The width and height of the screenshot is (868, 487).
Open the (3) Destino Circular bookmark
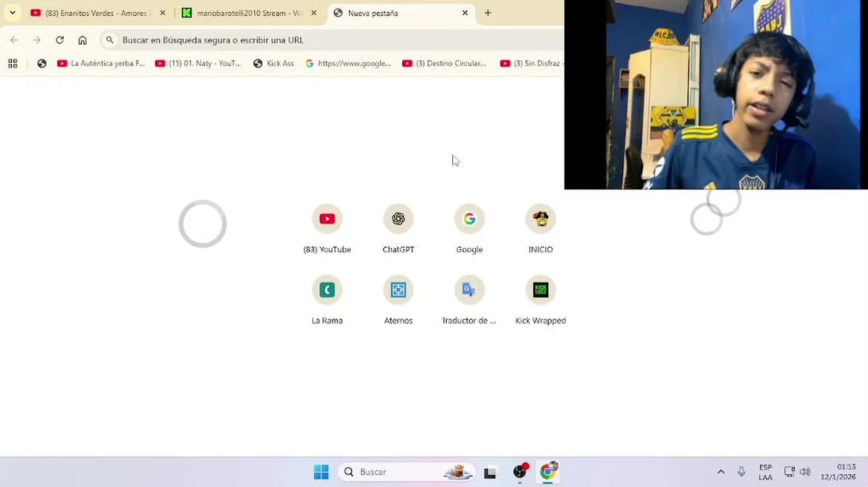coord(445,63)
